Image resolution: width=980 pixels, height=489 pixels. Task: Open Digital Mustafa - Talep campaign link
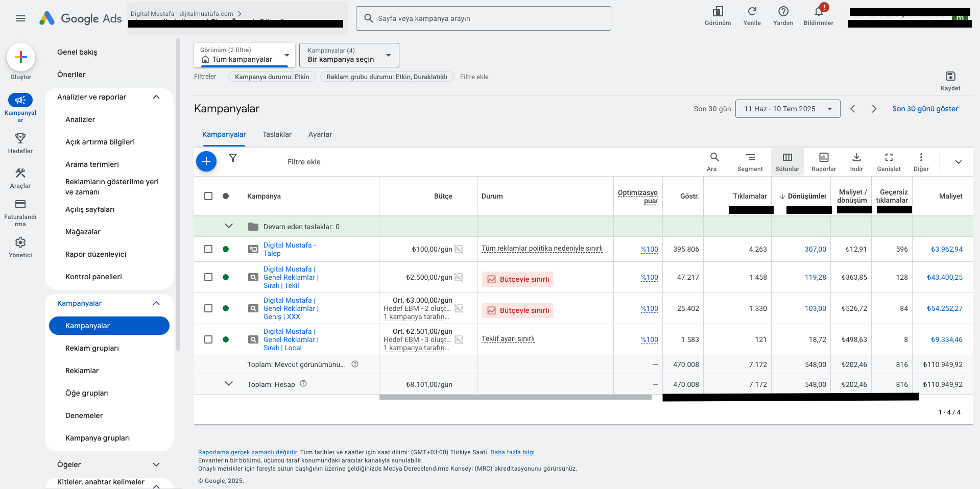pos(289,249)
